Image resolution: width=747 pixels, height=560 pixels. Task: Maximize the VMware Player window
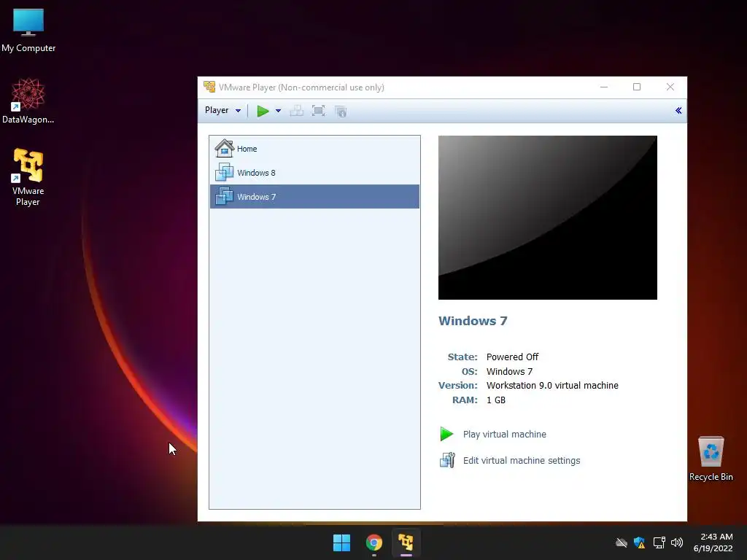[636, 87]
